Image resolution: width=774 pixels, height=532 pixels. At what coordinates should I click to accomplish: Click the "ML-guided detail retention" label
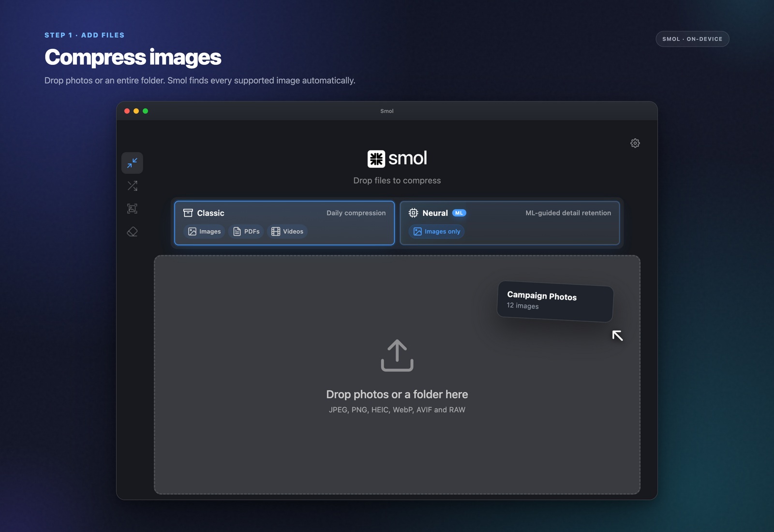pyautogui.click(x=568, y=213)
